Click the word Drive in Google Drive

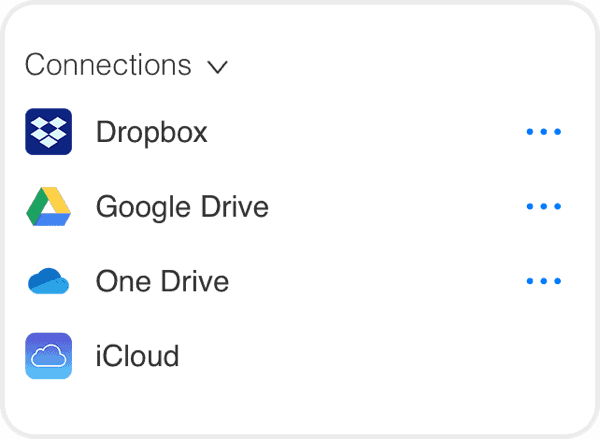[x=235, y=206]
